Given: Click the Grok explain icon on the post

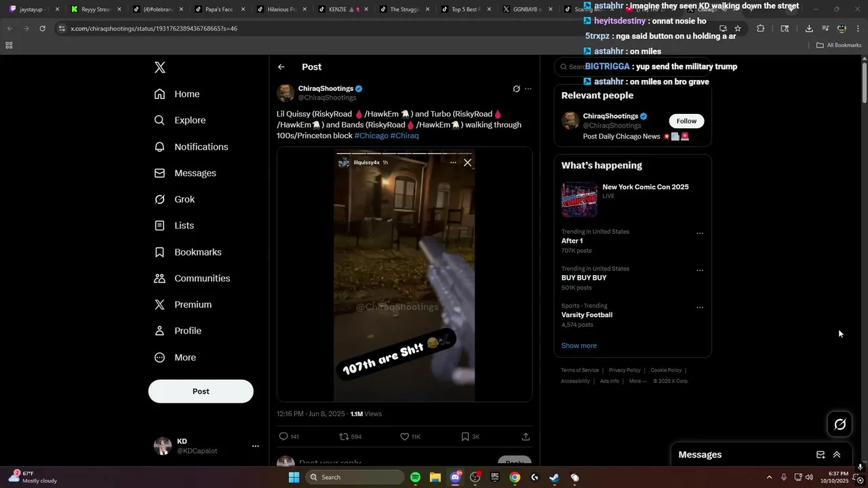Looking at the screenshot, I should 516,89.
